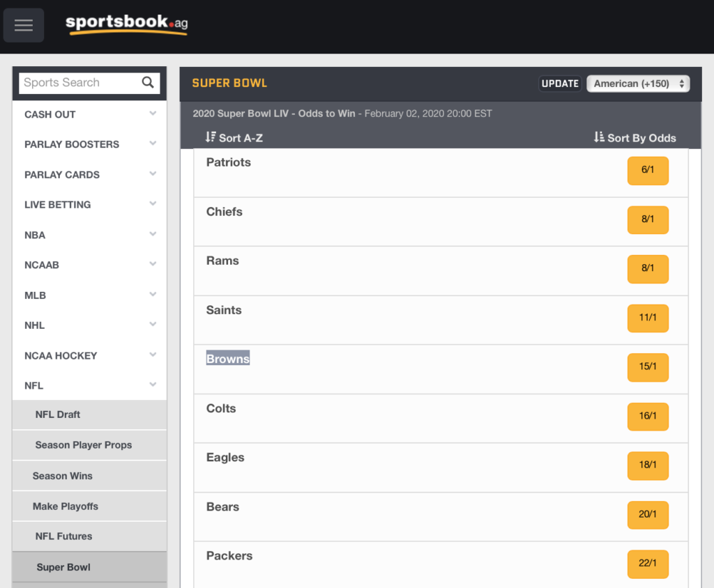Focus the Sports Search field
714x588 pixels.
pyautogui.click(x=89, y=83)
